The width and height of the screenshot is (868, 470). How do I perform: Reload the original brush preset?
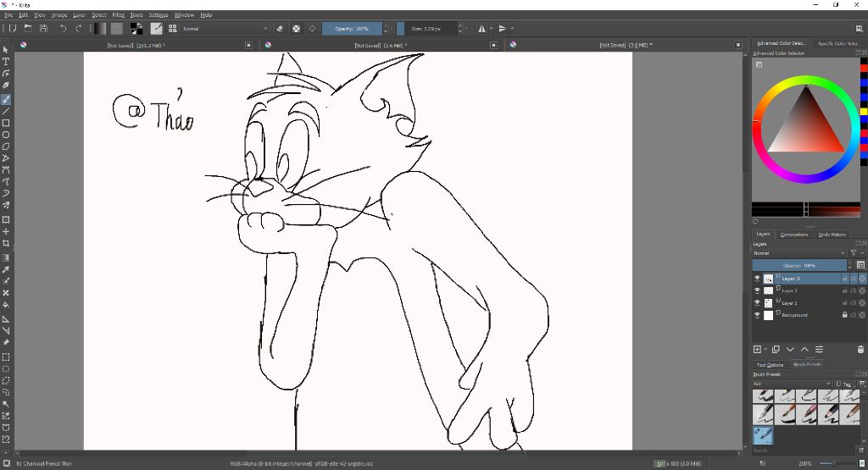coord(312,28)
